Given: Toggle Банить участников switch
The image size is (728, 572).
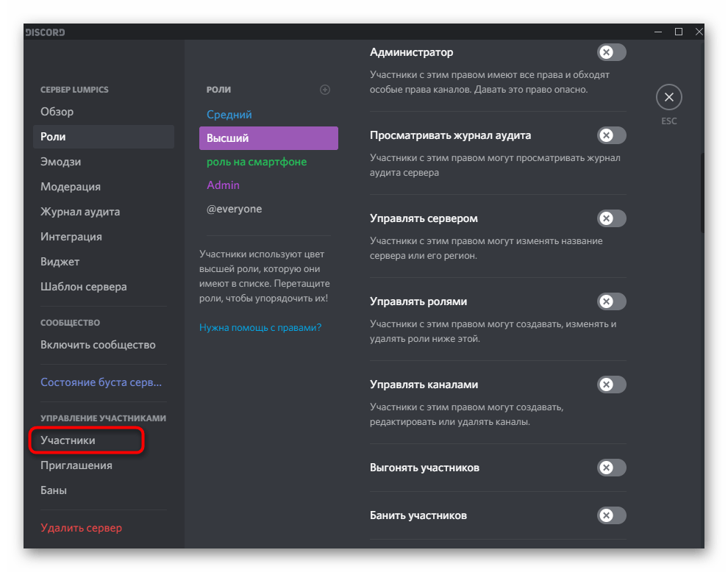Looking at the screenshot, I should pos(612,515).
